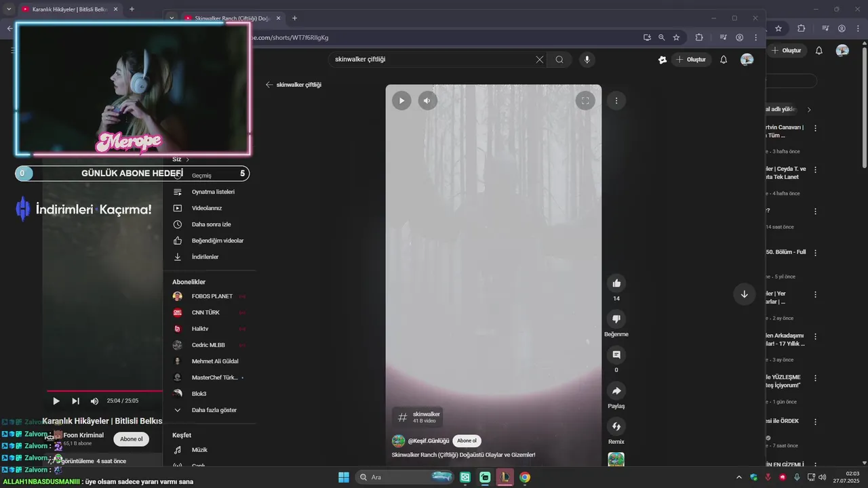Screen dimensions: 868x488
Task: Play the Karanlık Hikâyeler video
Action: 56,401
